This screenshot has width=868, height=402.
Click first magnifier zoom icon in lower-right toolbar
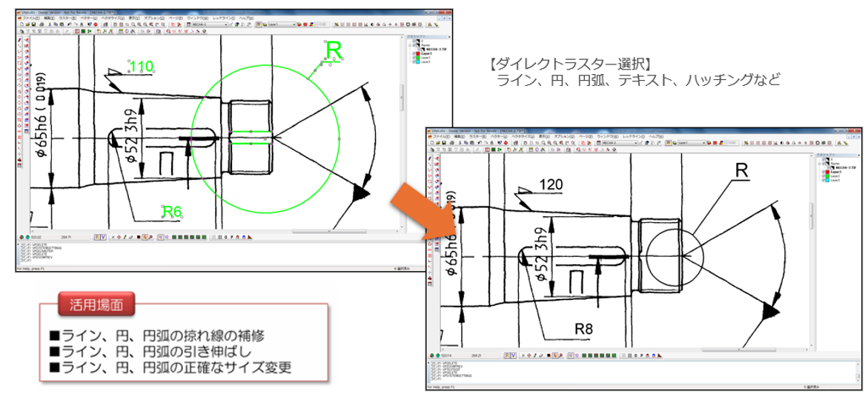[x=543, y=143]
